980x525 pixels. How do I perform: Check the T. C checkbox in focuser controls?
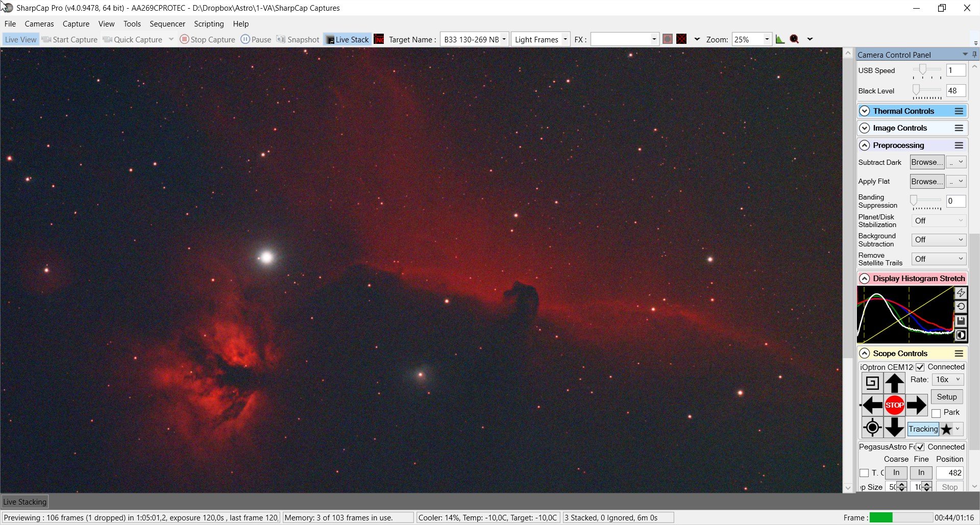(x=864, y=473)
